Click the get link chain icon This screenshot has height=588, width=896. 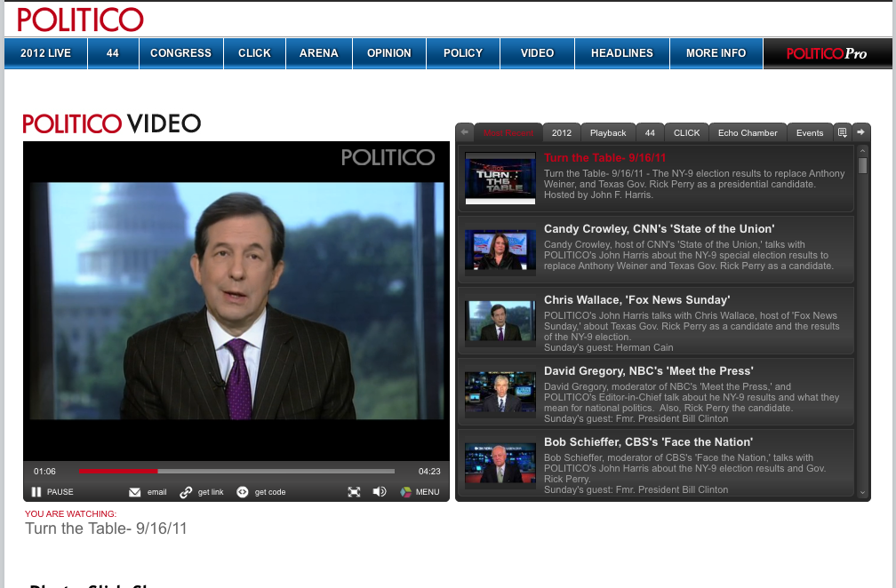[x=186, y=492]
